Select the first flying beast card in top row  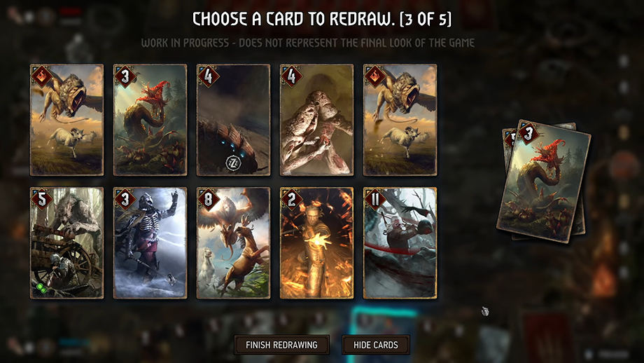click(x=67, y=120)
